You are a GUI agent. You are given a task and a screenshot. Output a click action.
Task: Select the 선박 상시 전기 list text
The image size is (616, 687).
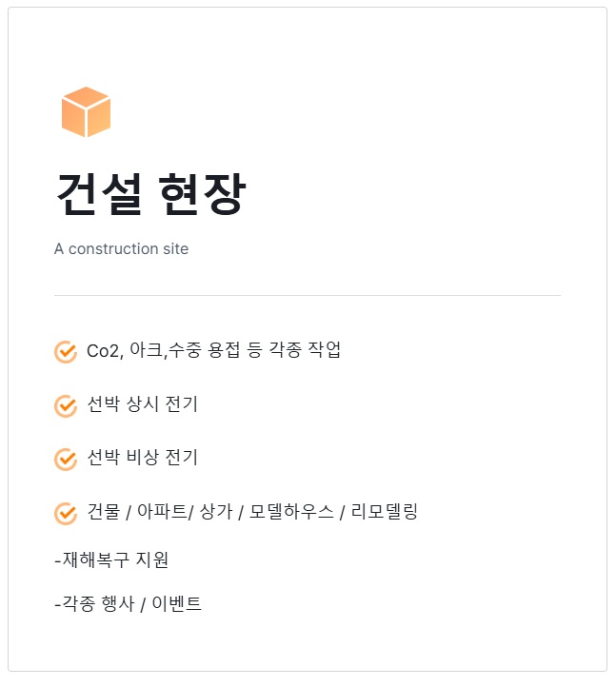[142, 404]
